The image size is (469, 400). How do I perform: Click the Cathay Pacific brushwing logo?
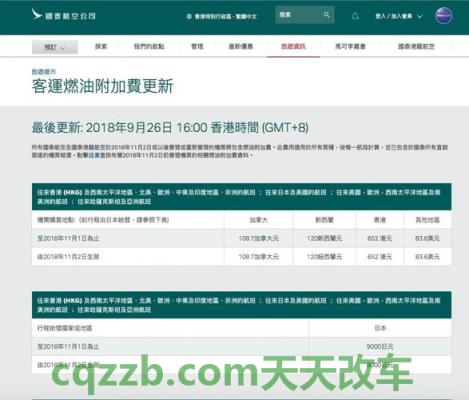37,15
